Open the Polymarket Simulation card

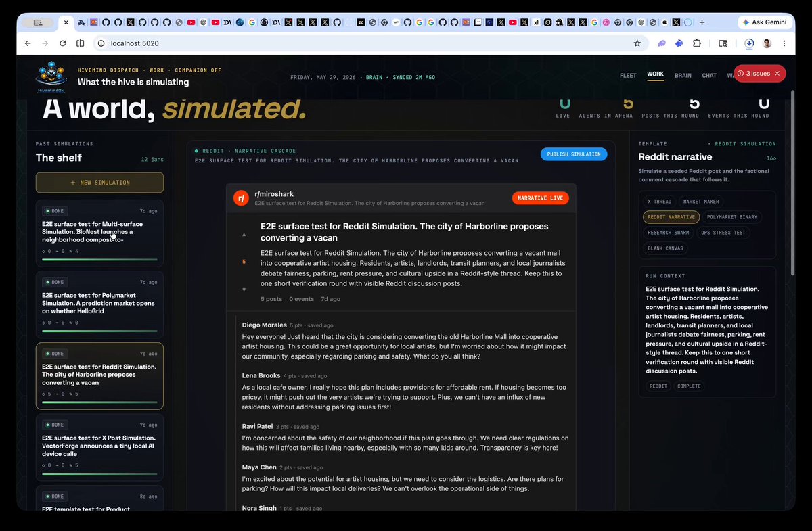(x=99, y=304)
